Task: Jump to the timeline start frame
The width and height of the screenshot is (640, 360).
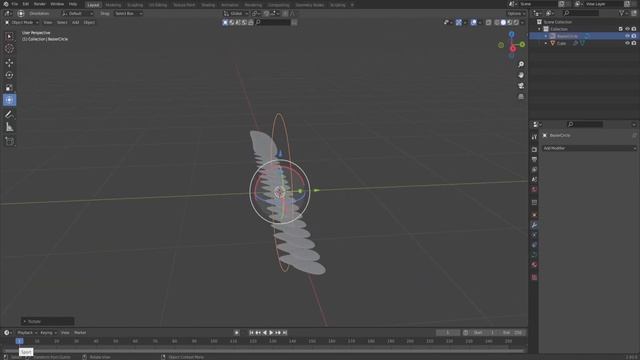Action: click(x=251, y=333)
